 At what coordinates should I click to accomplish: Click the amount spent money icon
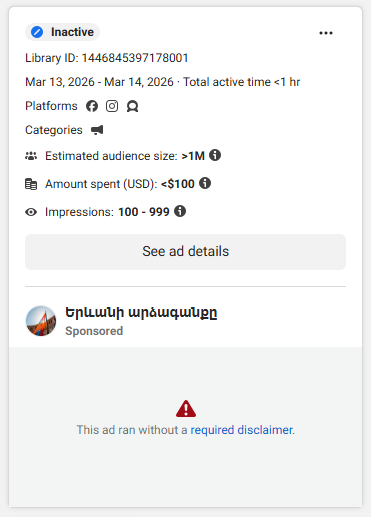[31, 184]
